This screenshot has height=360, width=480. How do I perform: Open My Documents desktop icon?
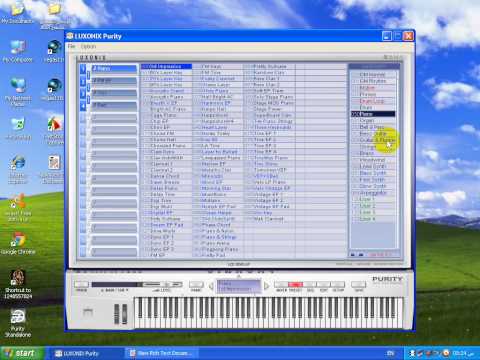click(x=17, y=12)
